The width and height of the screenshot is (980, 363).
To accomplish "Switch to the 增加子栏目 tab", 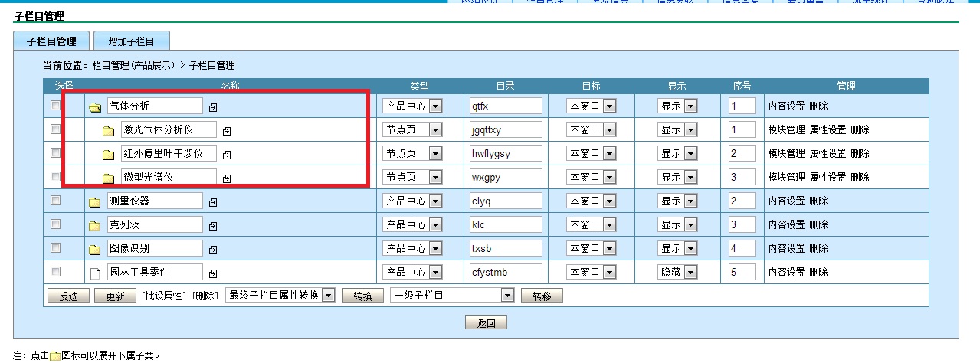I will [x=131, y=41].
